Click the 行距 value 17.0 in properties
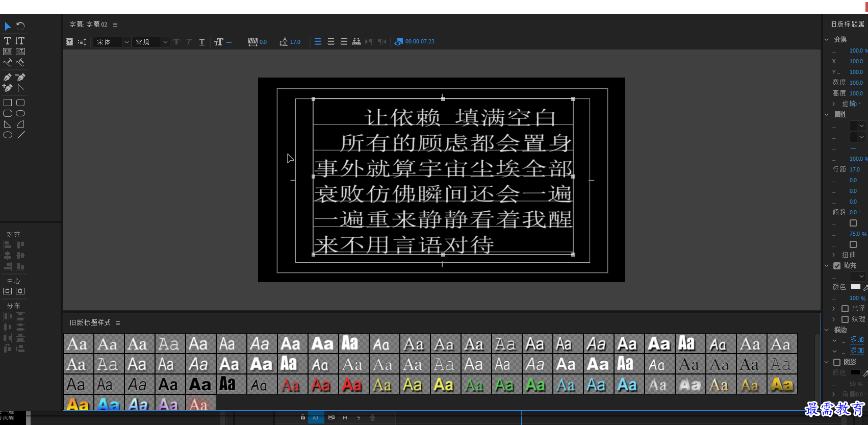 click(855, 169)
